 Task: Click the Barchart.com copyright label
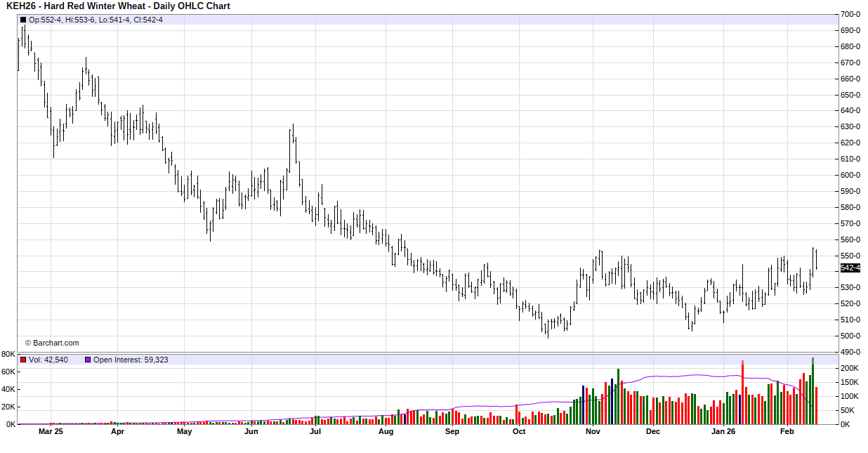click(52, 343)
